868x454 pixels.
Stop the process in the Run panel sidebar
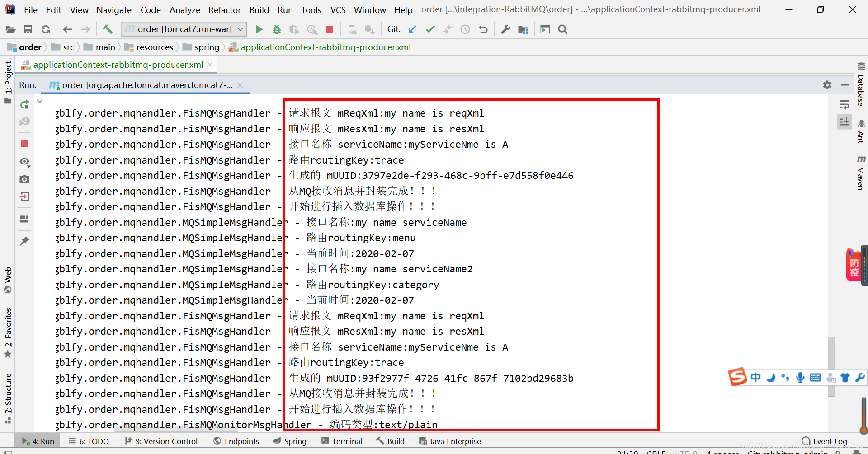pos(24,144)
